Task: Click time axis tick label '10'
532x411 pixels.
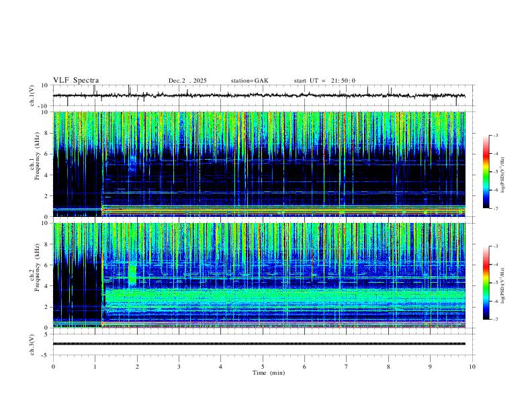Action: point(472,367)
